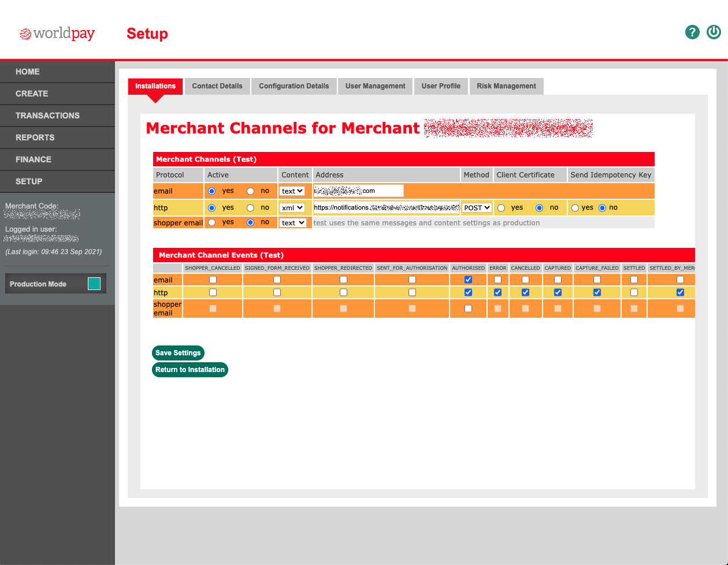Check SHOPPER_CANCELLED for the http channel
Image resolution: width=728 pixels, height=565 pixels.
(x=213, y=292)
